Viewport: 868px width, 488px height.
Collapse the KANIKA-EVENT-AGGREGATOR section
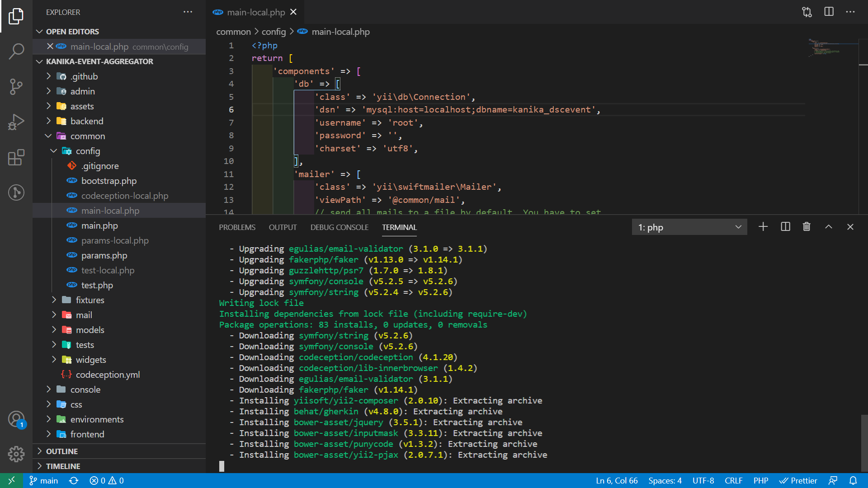120,61
